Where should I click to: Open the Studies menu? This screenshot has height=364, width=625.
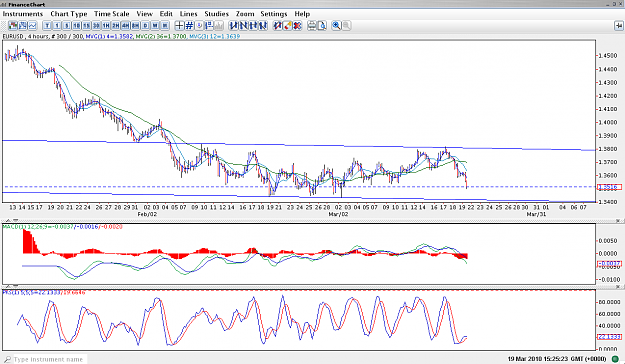pyautogui.click(x=216, y=14)
